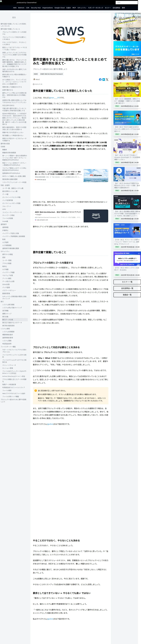Jump to TOC entry 妄想を働かせる
The width and height of the screenshot is (141, 644).
(x=8, y=90)
